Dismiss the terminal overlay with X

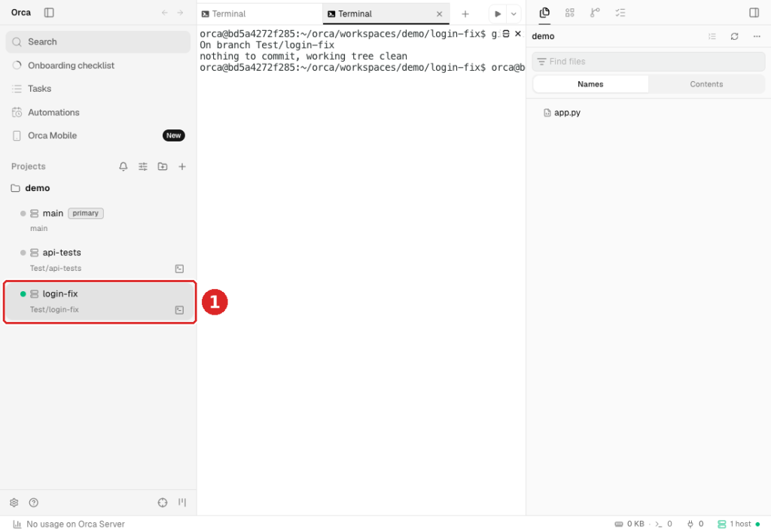518,34
